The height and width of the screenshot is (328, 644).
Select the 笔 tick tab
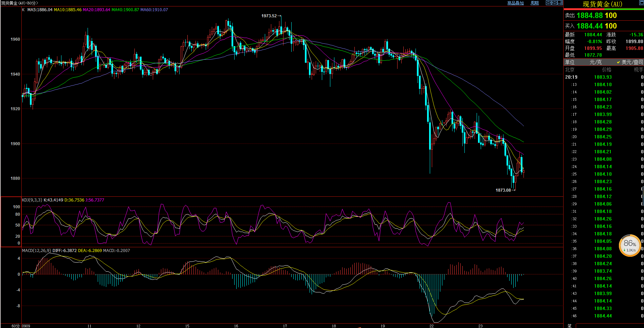[569, 326]
